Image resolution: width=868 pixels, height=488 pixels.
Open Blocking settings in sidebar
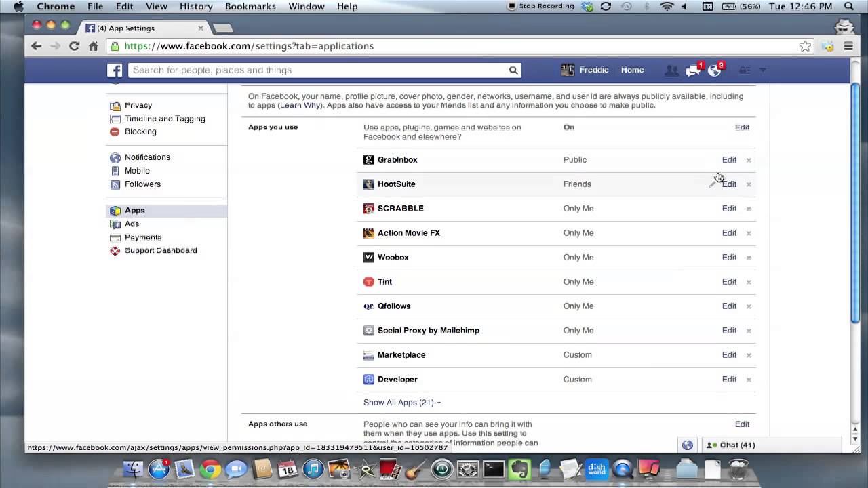tap(140, 131)
